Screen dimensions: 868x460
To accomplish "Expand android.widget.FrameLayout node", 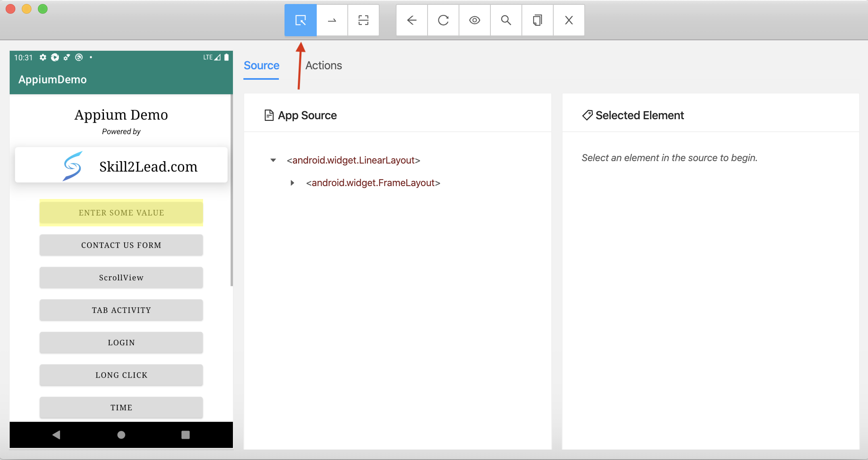I will pyautogui.click(x=293, y=183).
